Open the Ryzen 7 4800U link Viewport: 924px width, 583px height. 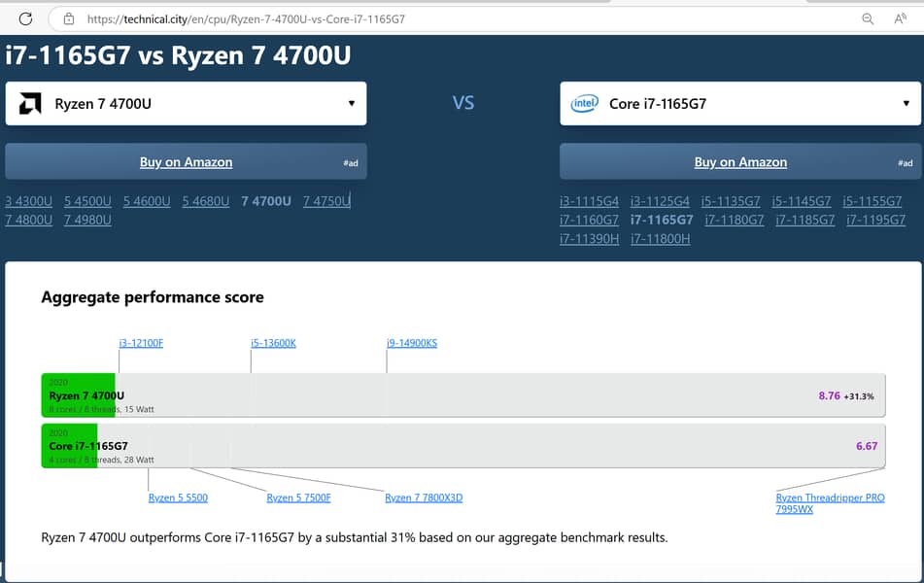pyautogui.click(x=28, y=220)
